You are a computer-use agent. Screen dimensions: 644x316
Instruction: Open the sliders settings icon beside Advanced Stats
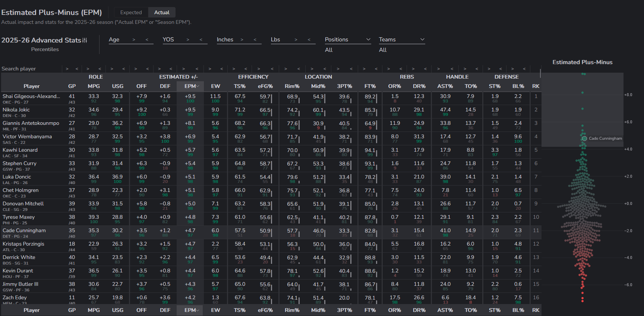85,40
